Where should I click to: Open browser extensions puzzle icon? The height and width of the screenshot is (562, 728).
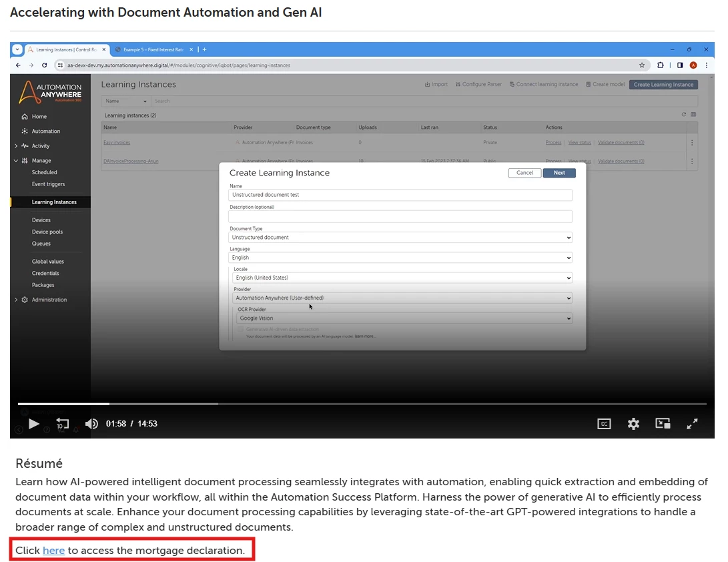[660, 65]
